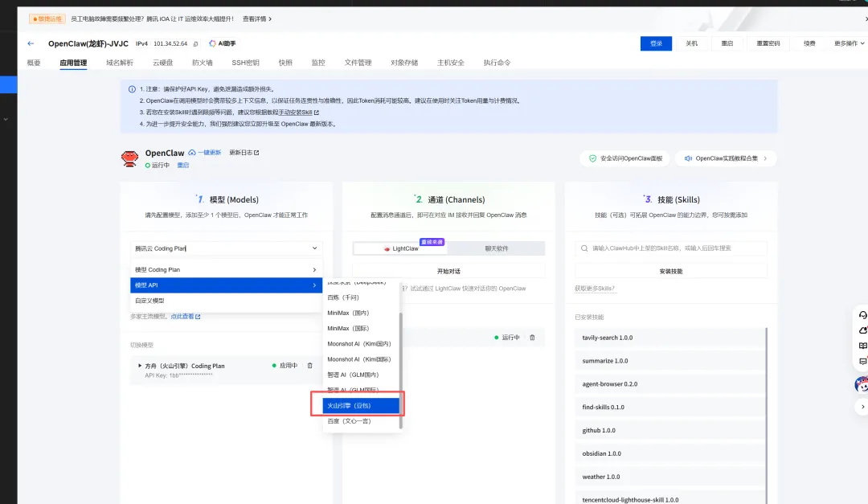Open the 手动安装Skill tutorial link
Screen dimensions: 868x504
[298, 113]
